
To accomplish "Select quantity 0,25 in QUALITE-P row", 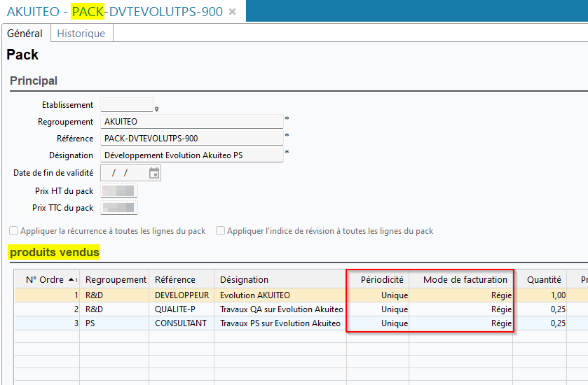I will [540, 309].
